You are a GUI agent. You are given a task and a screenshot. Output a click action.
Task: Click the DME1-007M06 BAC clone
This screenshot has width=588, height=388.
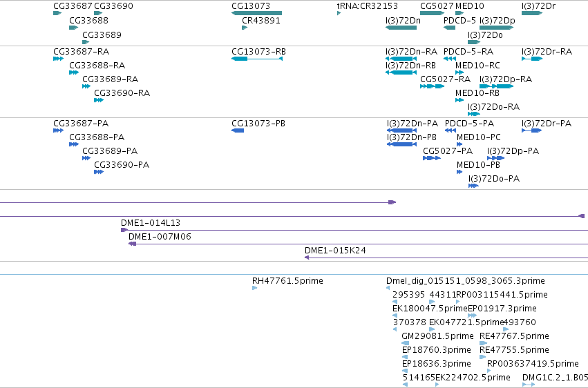tap(358, 244)
